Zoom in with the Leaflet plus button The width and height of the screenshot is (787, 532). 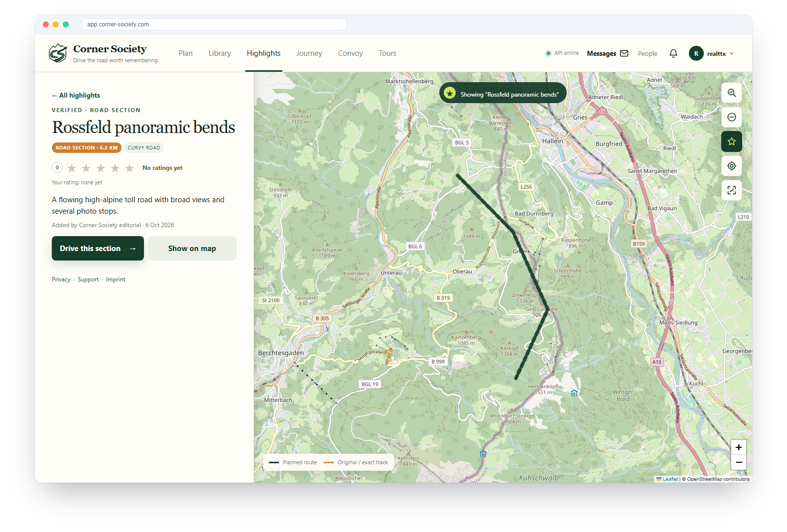[739, 447]
